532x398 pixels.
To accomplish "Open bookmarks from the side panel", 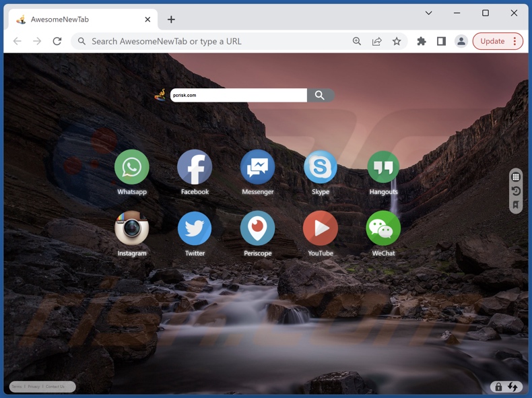I will coord(516,205).
